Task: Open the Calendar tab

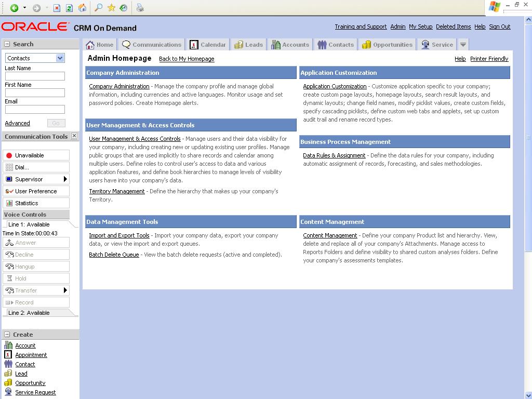Action: point(208,45)
